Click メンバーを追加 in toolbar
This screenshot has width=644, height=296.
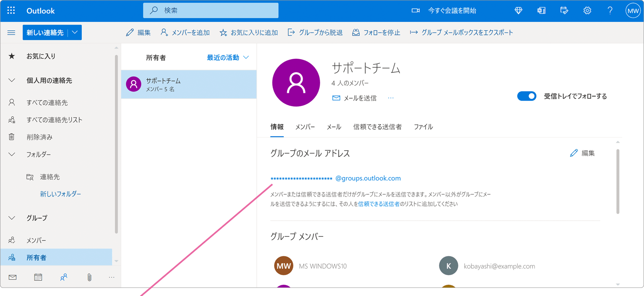[185, 33]
